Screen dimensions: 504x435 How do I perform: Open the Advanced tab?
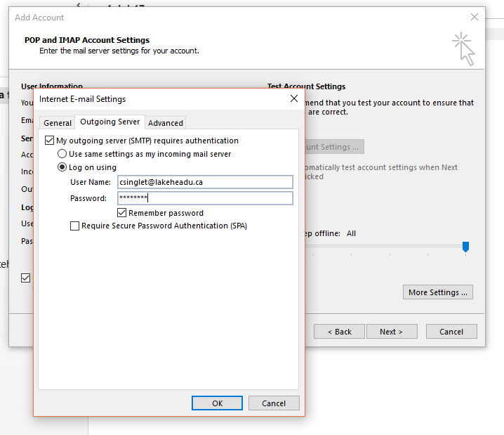[x=166, y=123]
